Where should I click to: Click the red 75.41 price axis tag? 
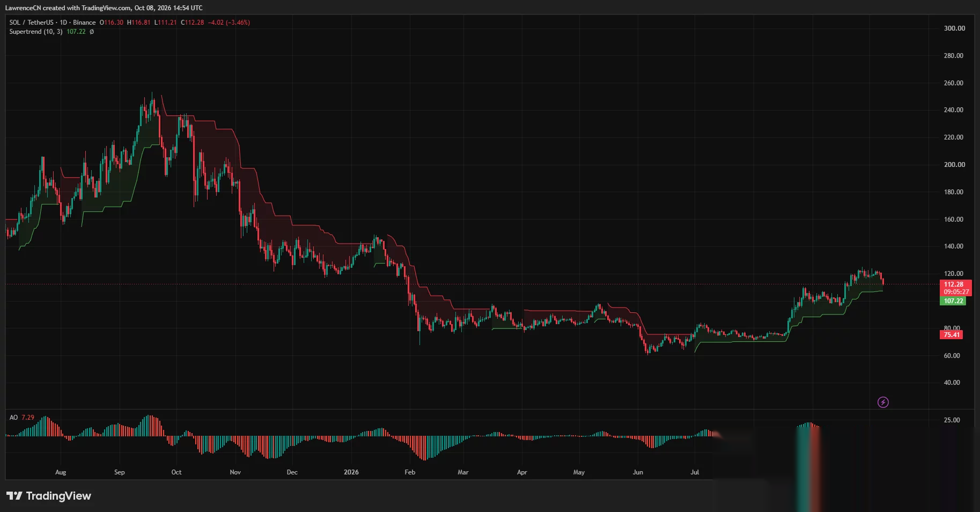[952, 335]
